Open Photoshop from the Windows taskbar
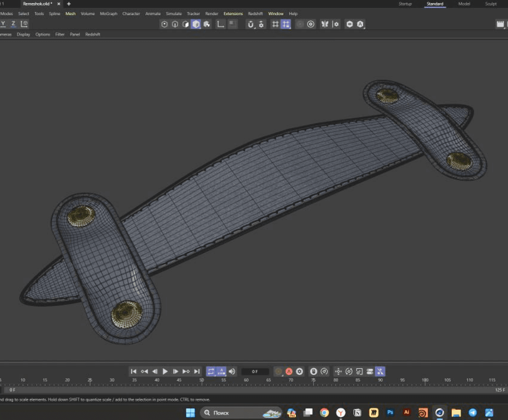This screenshot has width=508, height=420. point(390,412)
